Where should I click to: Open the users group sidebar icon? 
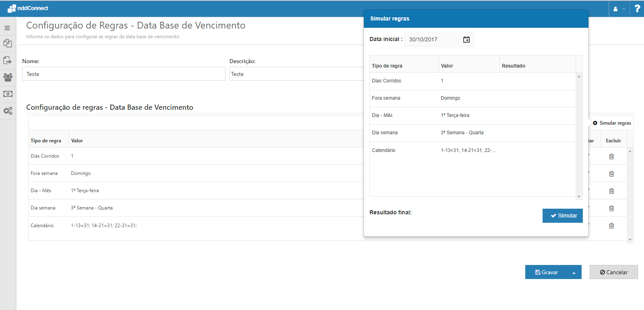pos(8,77)
